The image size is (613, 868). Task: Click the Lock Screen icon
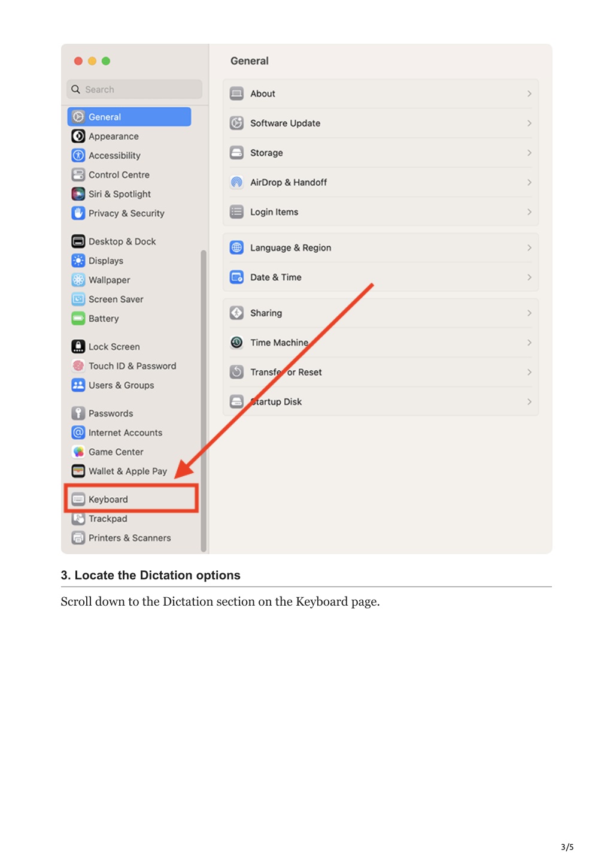[x=78, y=346]
